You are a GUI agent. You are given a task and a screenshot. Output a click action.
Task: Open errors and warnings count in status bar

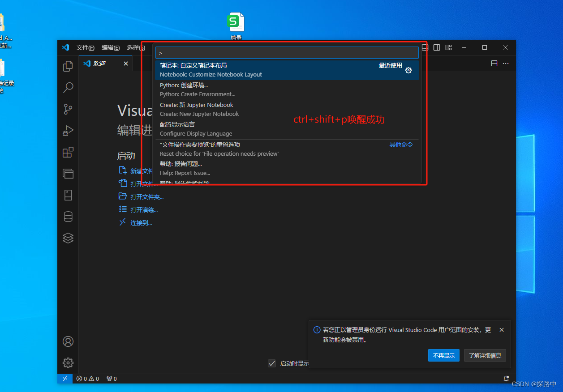(88, 379)
